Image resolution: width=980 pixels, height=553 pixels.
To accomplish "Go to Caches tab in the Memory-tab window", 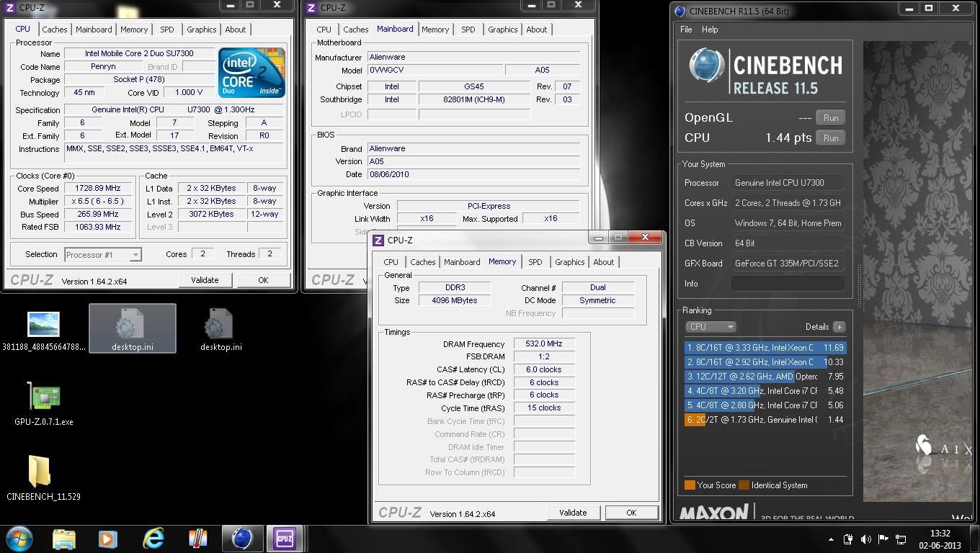I will 422,262.
